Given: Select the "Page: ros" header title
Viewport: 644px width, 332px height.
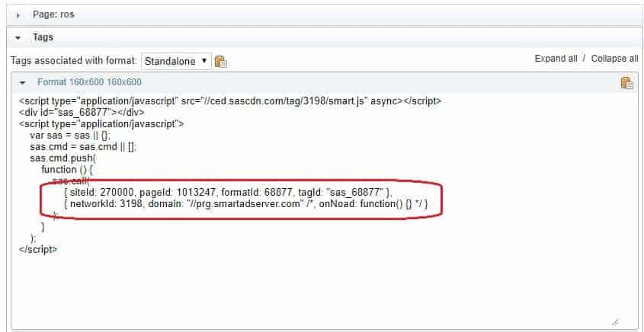Looking at the screenshot, I should [x=53, y=15].
